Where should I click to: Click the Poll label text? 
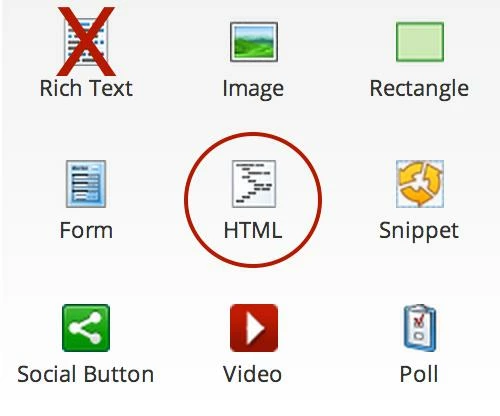(419, 374)
